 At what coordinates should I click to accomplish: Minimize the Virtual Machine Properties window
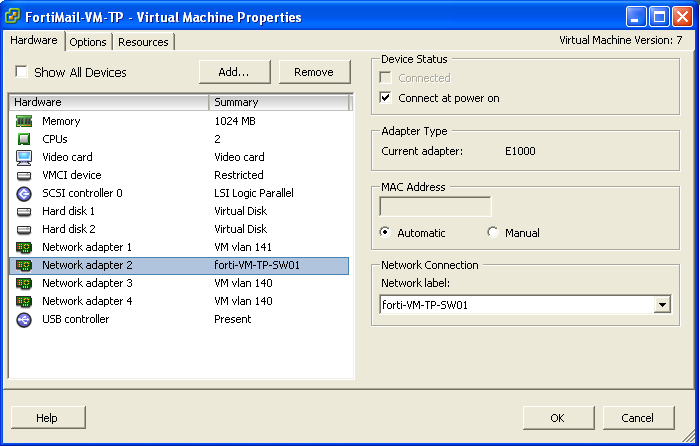tap(636, 17)
